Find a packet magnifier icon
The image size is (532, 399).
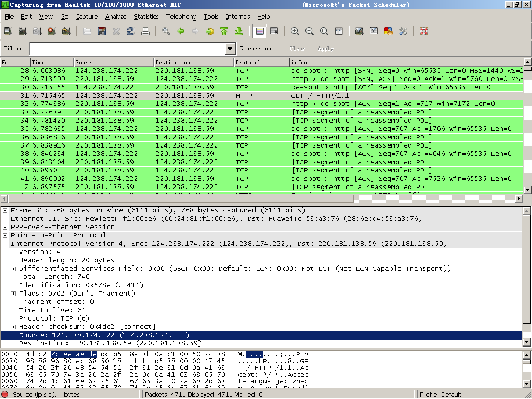(x=166, y=31)
